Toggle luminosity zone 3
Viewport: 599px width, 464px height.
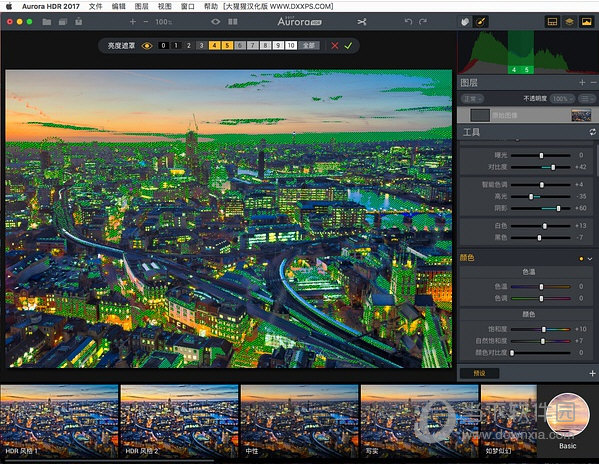click(x=202, y=45)
